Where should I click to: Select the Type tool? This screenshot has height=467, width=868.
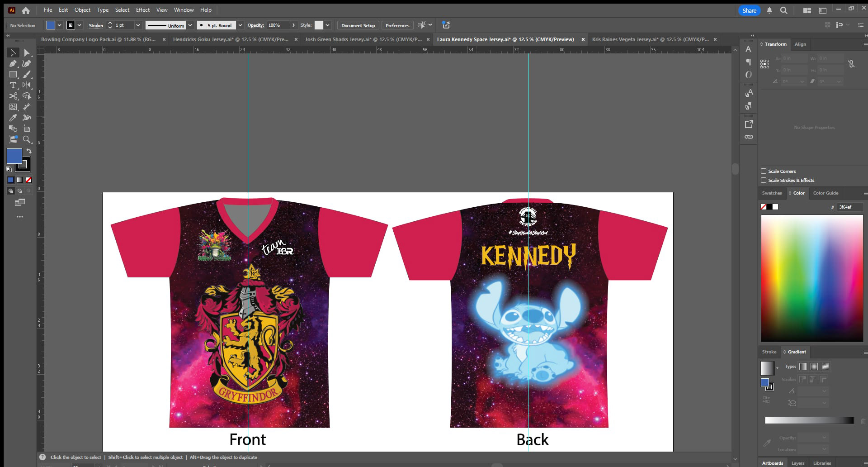[x=13, y=85]
